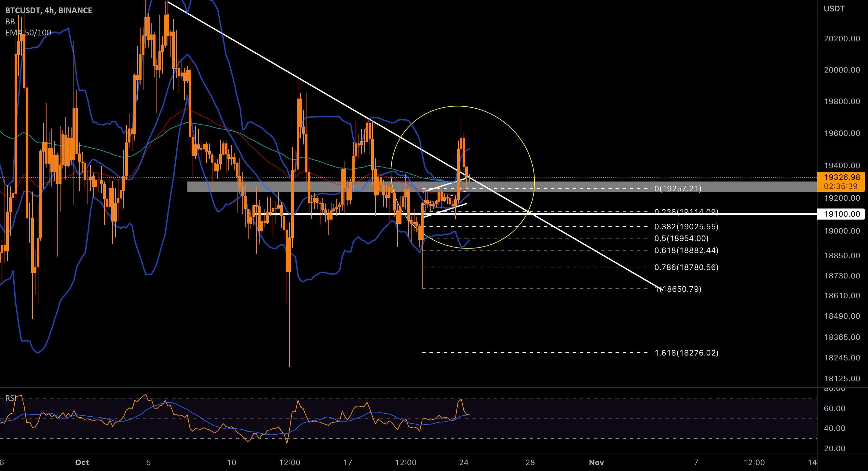This screenshot has height=471, width=868.
Task: Click the 19600.00 price axis label
Action: 842,133
